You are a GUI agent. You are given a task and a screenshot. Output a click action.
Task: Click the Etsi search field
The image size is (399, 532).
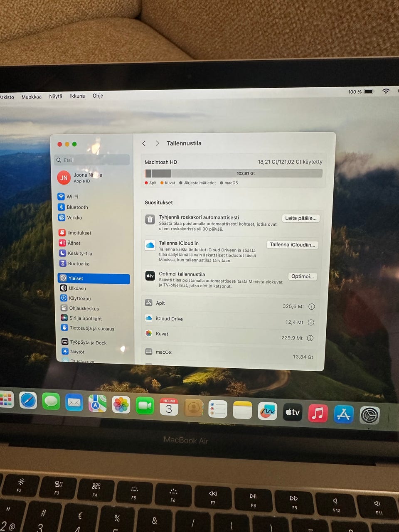tap(92, 160)
